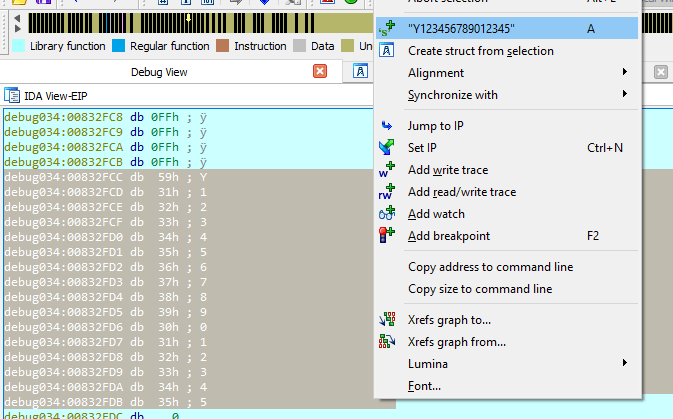This screenshot has height=419, width=673.
Task: Click the Add breakpoint icon
Action: (388, 236)
